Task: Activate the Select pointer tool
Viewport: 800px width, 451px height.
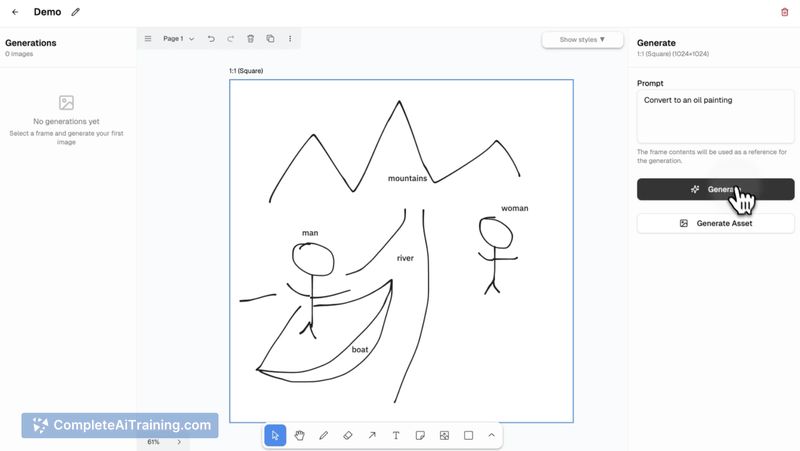Action: point(275,435)
